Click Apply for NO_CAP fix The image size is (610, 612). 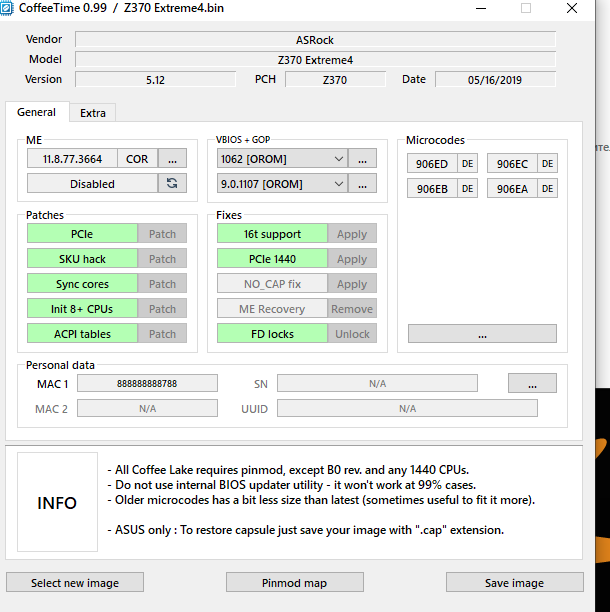click(352, 284)
